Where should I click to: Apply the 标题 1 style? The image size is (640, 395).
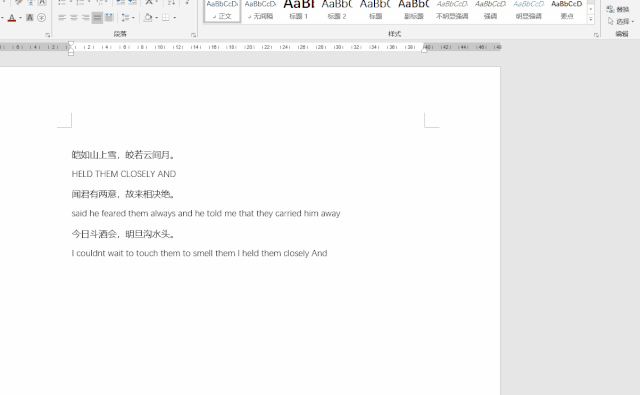(299, 10)
